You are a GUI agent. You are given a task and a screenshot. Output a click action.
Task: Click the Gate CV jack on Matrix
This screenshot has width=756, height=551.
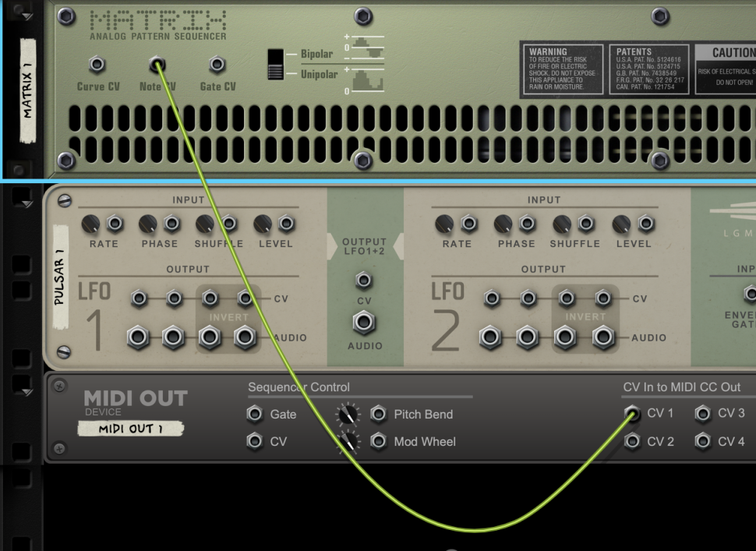[217, 65]
